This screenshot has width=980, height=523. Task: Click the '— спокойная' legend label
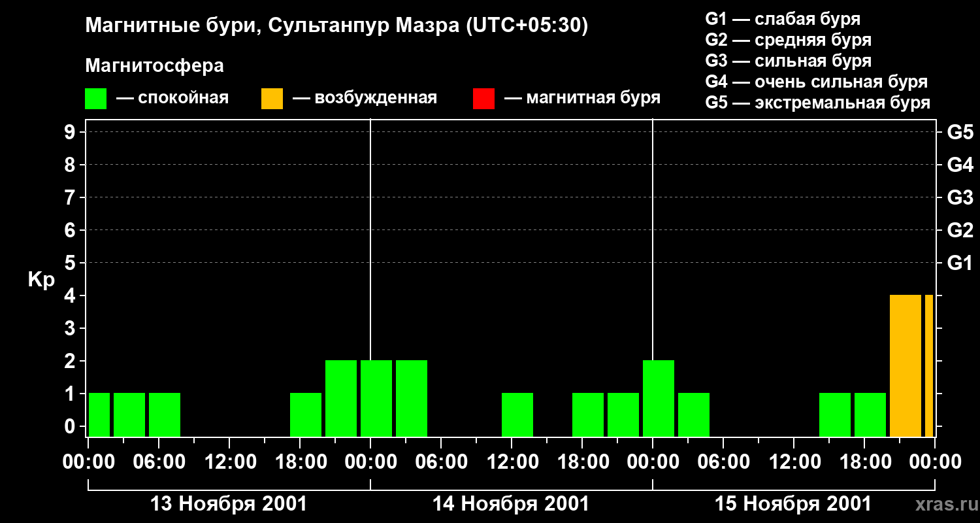(x=172, y=98)
